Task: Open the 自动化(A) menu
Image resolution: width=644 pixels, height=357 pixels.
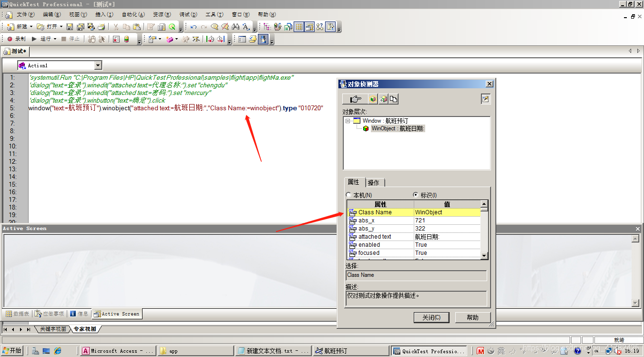Action: [x=133, y=15]
